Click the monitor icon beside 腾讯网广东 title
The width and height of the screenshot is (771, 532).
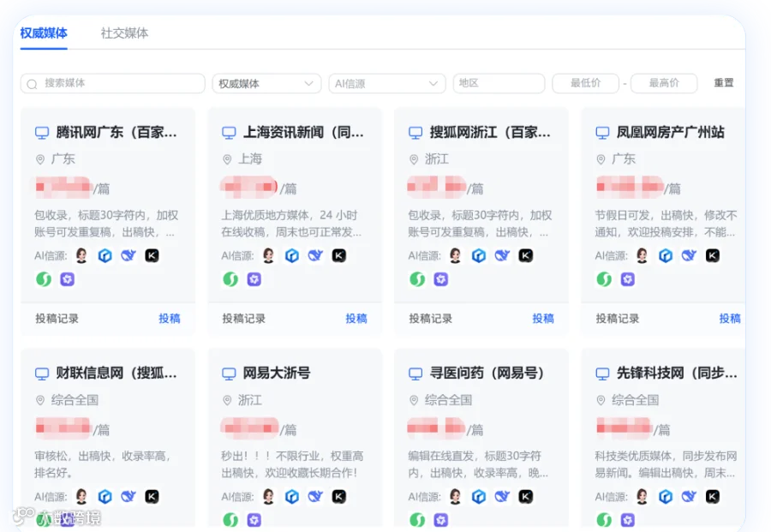point(42,133)
